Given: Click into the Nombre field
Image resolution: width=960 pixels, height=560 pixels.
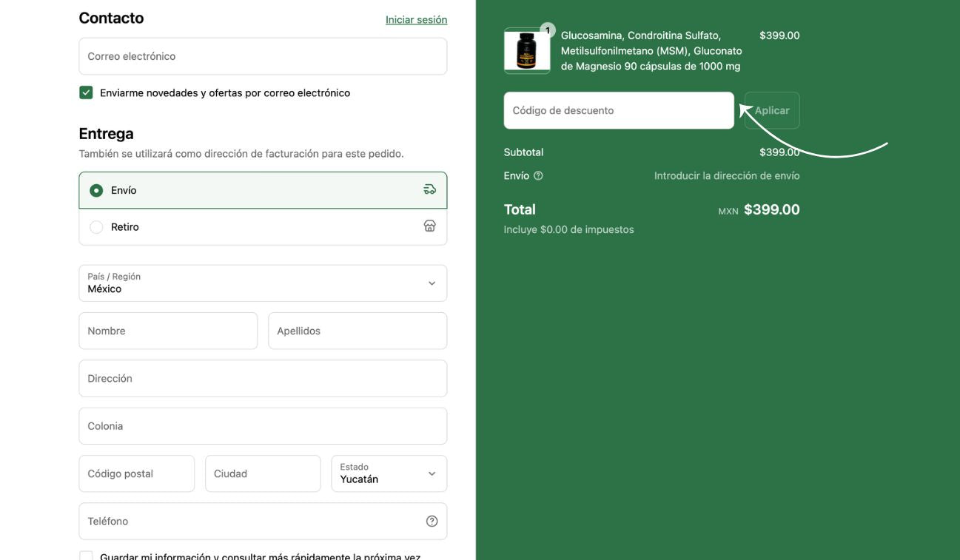Looking at the screenshot, I should tap(168, 331).
